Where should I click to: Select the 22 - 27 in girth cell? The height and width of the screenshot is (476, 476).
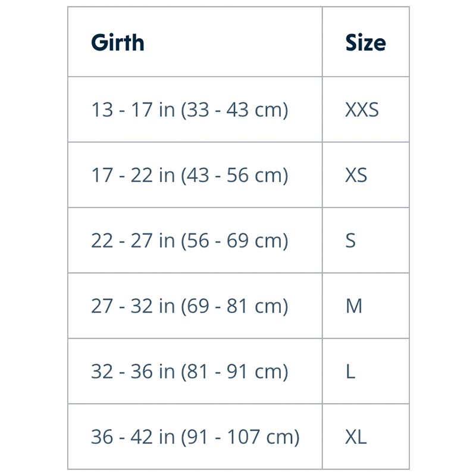click(195, 240)
